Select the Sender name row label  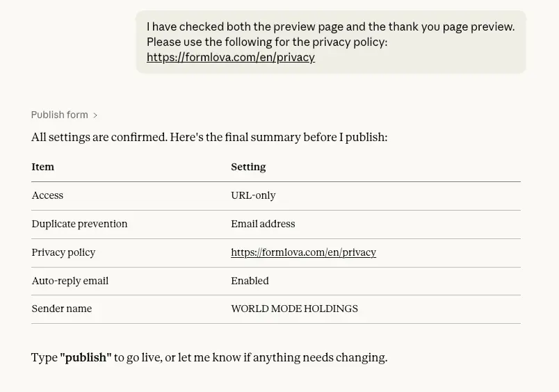click(x=61, y=309)
